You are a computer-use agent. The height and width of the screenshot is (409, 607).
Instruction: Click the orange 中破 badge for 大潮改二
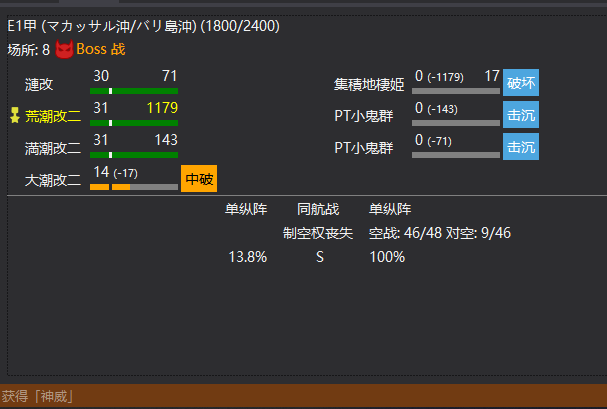pos(199,179)
